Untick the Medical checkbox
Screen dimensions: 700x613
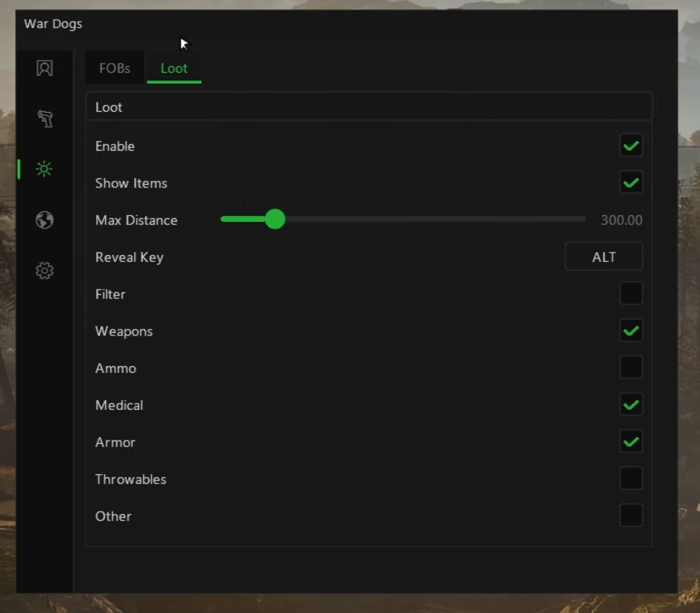tap(631, 405)
